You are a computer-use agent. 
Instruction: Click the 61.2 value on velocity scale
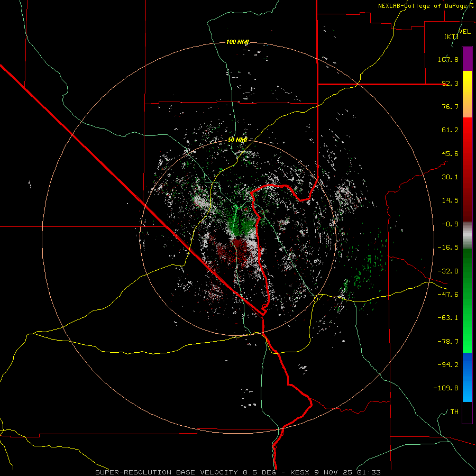(450, 130)
